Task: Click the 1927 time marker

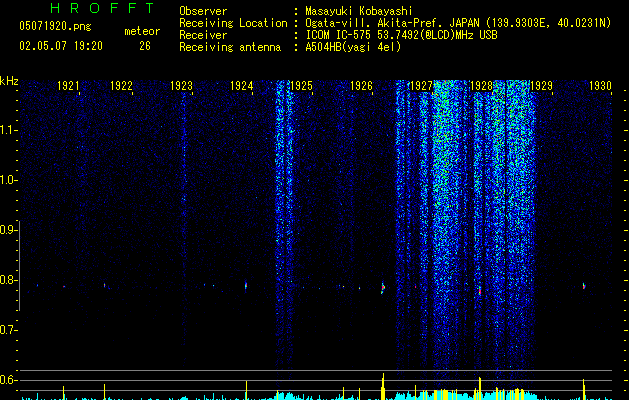Action: click(421, 86)
